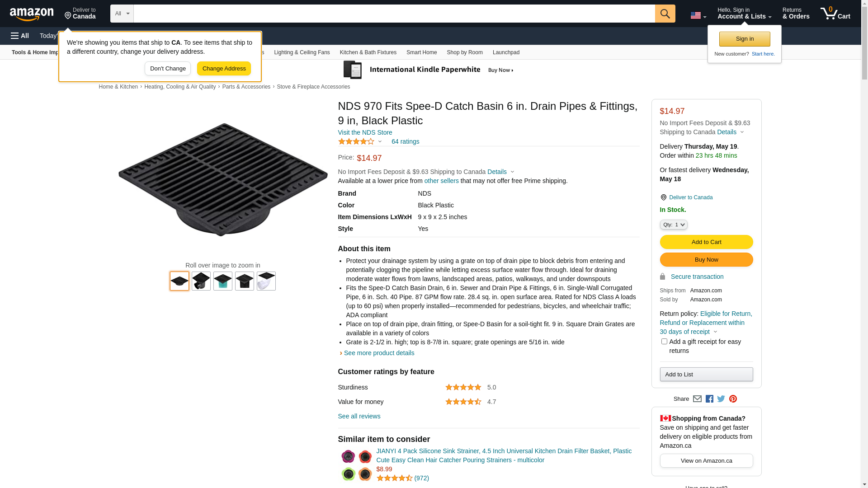The width and height of the screenshot is (868, 488).
Task: Share product on Facebook
Action: pos(709,399)
